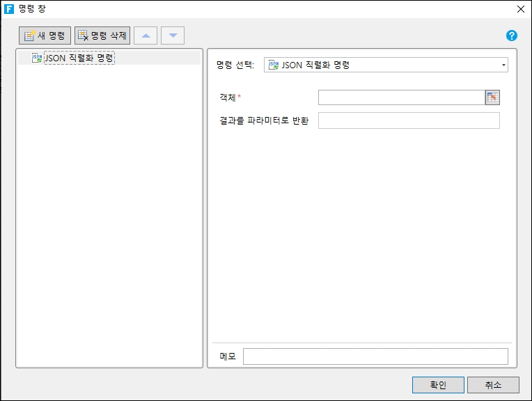Click the 결과를 파라미터로 반환 text box
This screenshot has width=532, height=401.
(409, 121)
